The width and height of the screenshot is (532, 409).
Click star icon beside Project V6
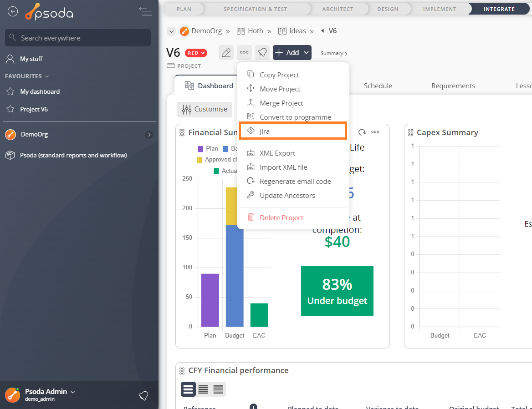[x=10, y=109]
